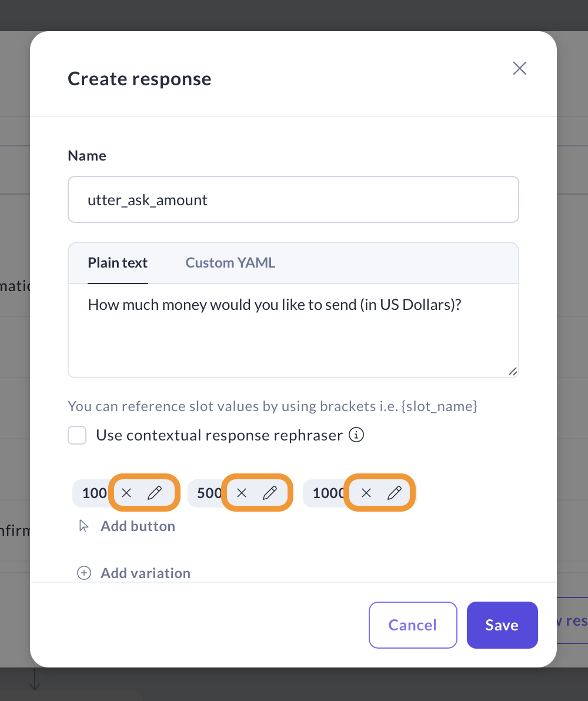The image size is (588, 701).
Task: Click into the response text area
Action: click(x=293, y=335)
